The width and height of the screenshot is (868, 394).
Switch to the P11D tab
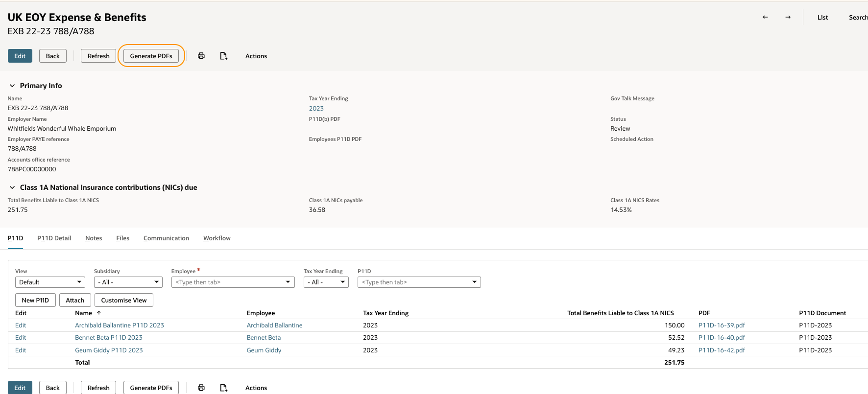click(15, 238)
